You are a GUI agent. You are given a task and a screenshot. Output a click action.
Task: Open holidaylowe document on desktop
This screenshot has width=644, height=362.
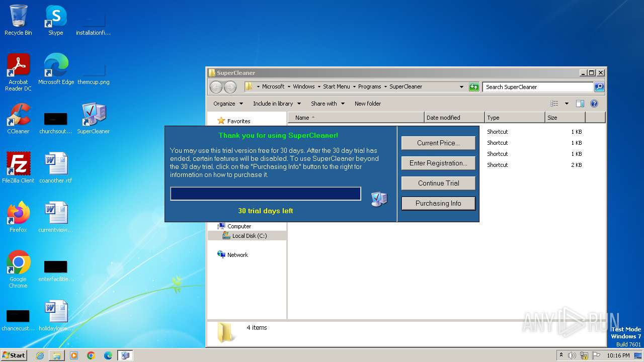[x=55, y=315]
